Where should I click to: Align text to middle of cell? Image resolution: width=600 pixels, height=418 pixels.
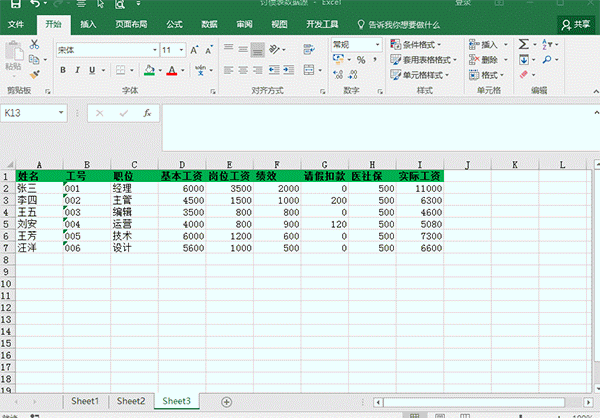pos(243,49)
